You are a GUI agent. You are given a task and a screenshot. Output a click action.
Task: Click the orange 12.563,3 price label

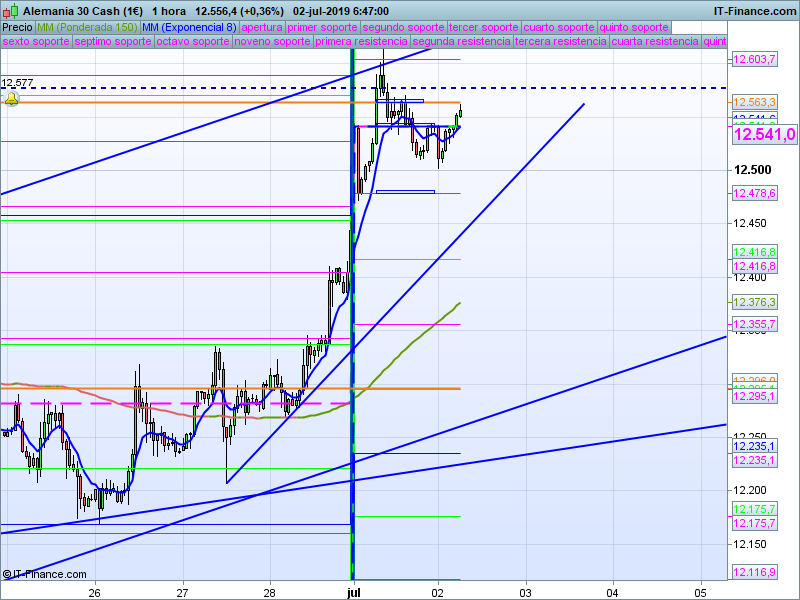[x=755, y=102]
